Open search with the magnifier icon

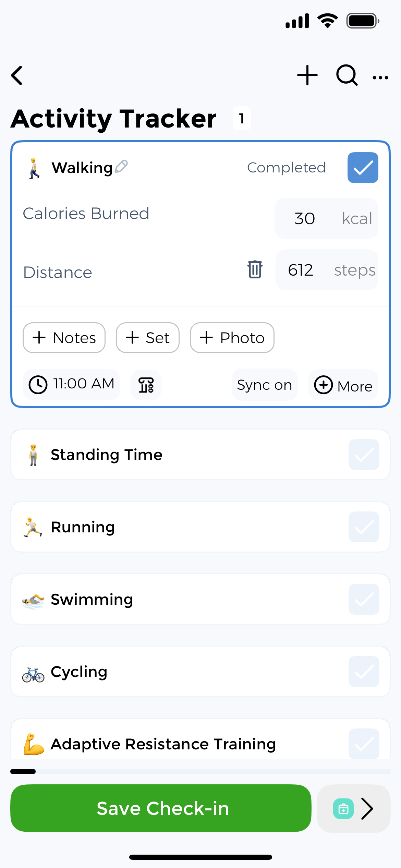pos(347,75)
